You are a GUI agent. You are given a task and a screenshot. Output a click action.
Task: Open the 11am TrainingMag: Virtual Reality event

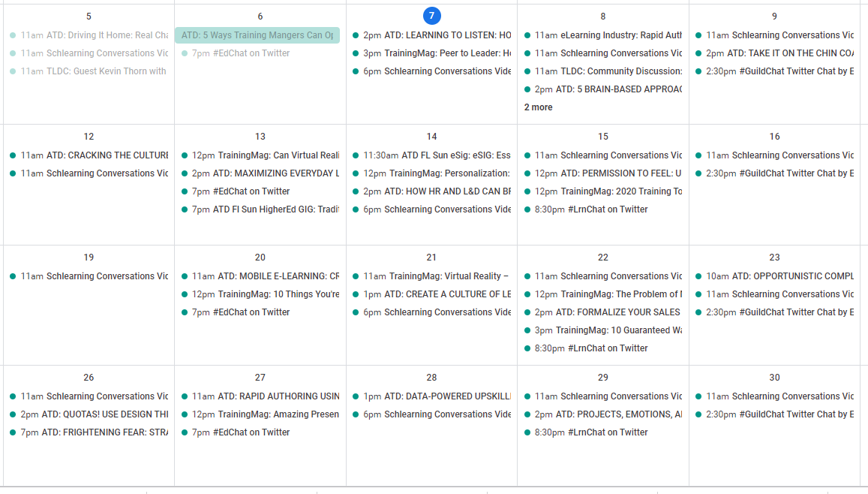432,276
